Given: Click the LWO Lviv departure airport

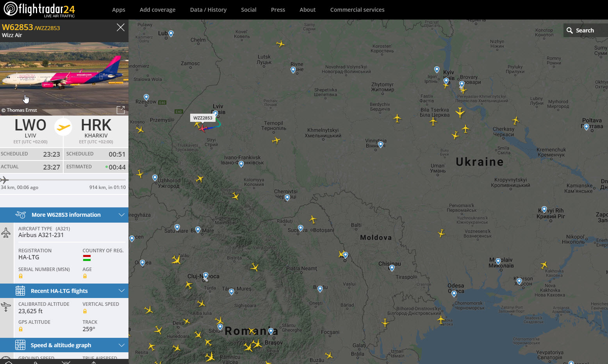Looking at the screenshot, I should pyautogui.click(x=30, y=131).
